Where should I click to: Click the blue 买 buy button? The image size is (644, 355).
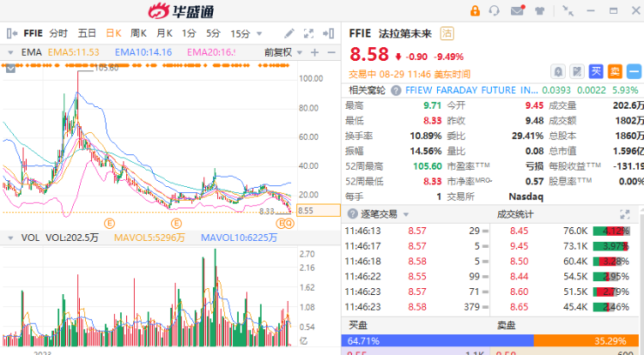(x=596, y=72)
